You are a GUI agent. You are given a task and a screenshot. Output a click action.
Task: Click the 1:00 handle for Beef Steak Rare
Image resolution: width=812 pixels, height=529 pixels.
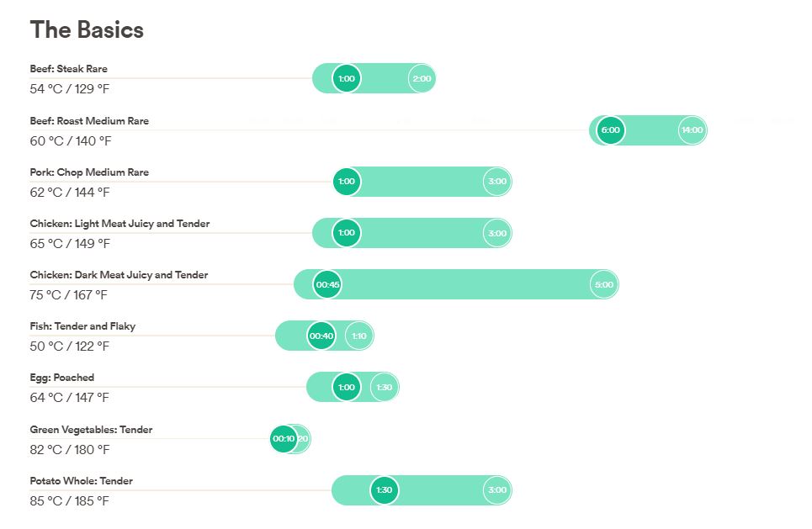coord(346,79)
